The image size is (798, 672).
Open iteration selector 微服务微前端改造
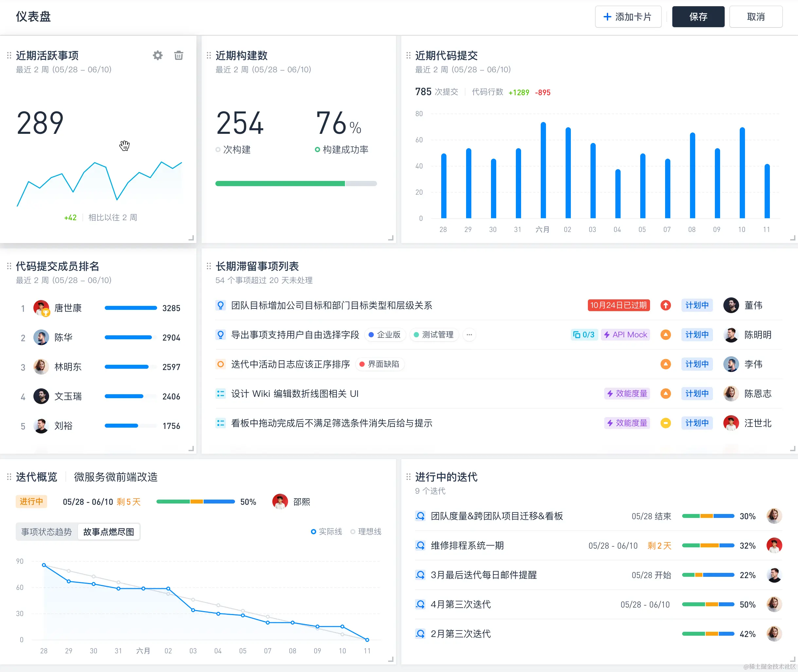tap(116, 477)
